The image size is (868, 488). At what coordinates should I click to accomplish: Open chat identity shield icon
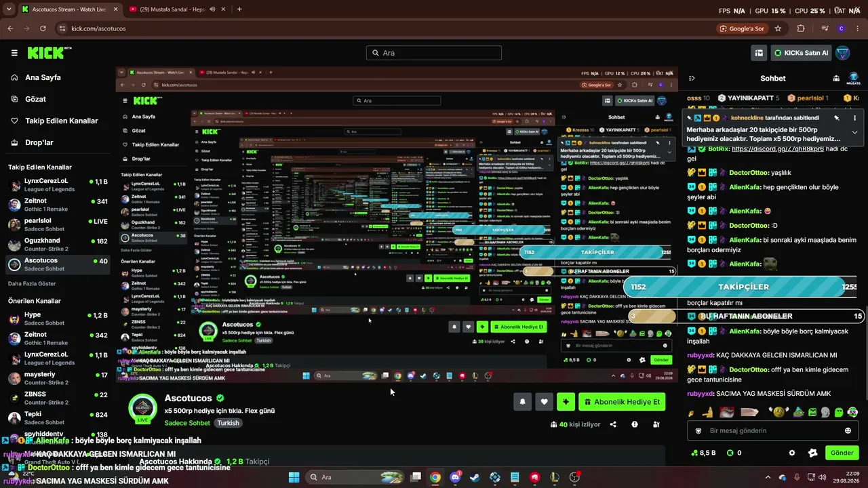(698, 430)
